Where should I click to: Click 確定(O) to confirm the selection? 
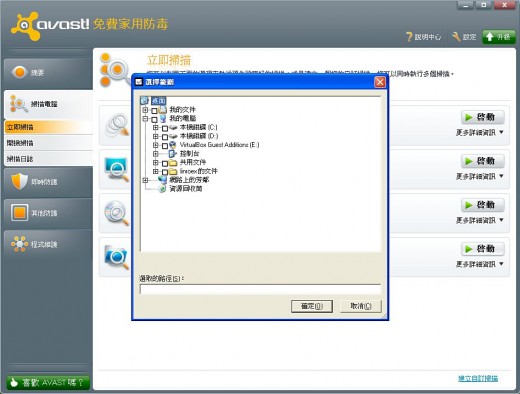[312, 306]
